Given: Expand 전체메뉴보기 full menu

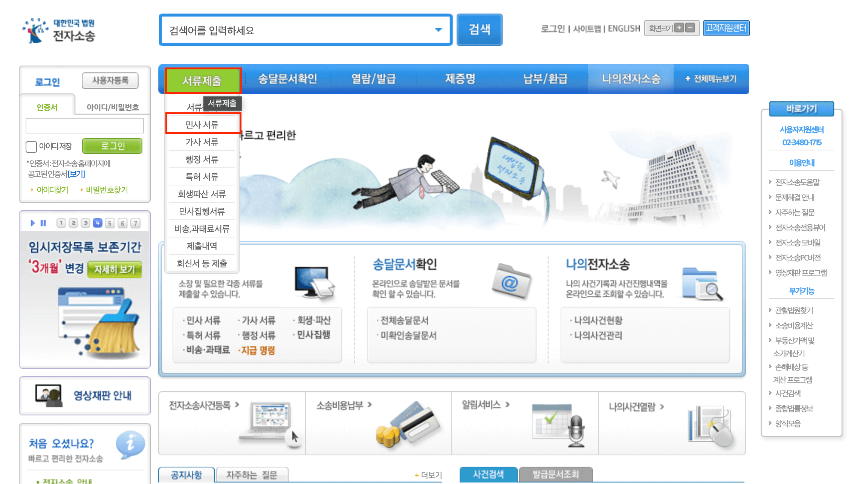Looking at the screenshot, I should coord(711,79).
